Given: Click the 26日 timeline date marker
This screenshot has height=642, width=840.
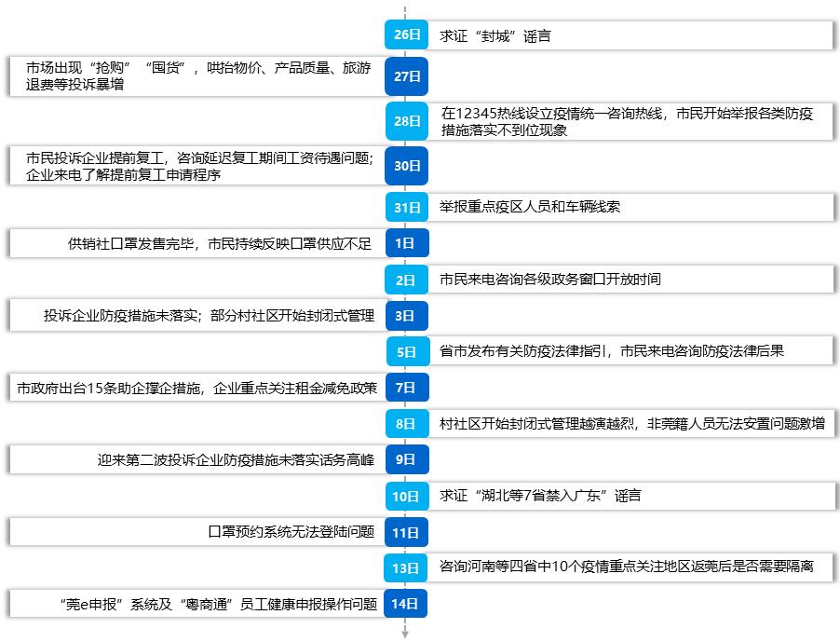Looking at the screenshot, I should (x=407, y=34).
